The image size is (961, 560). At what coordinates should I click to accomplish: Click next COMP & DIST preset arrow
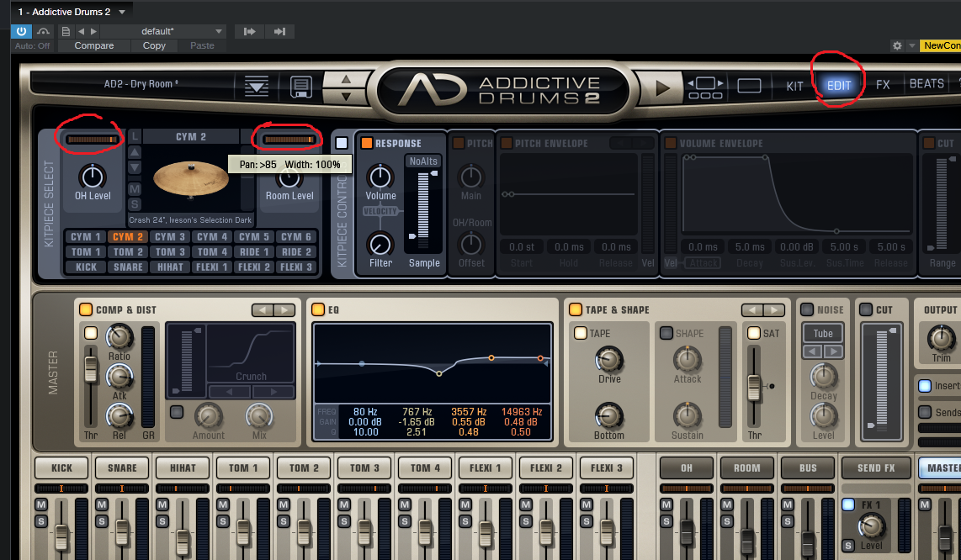pos(284,310)
